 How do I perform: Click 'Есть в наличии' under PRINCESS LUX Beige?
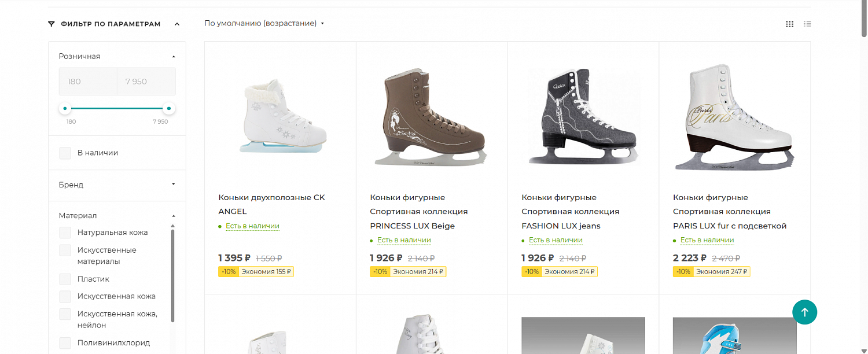pos(404,240)
